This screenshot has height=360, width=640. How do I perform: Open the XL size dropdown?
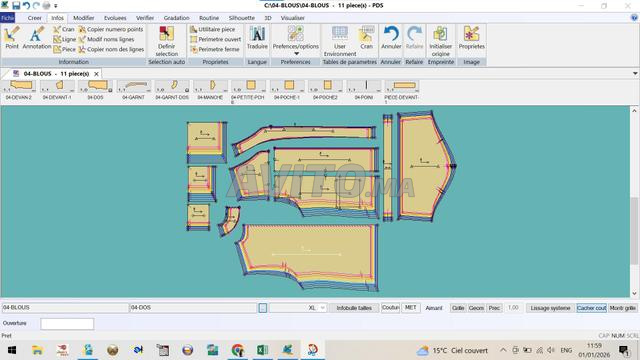coord(322,308)
